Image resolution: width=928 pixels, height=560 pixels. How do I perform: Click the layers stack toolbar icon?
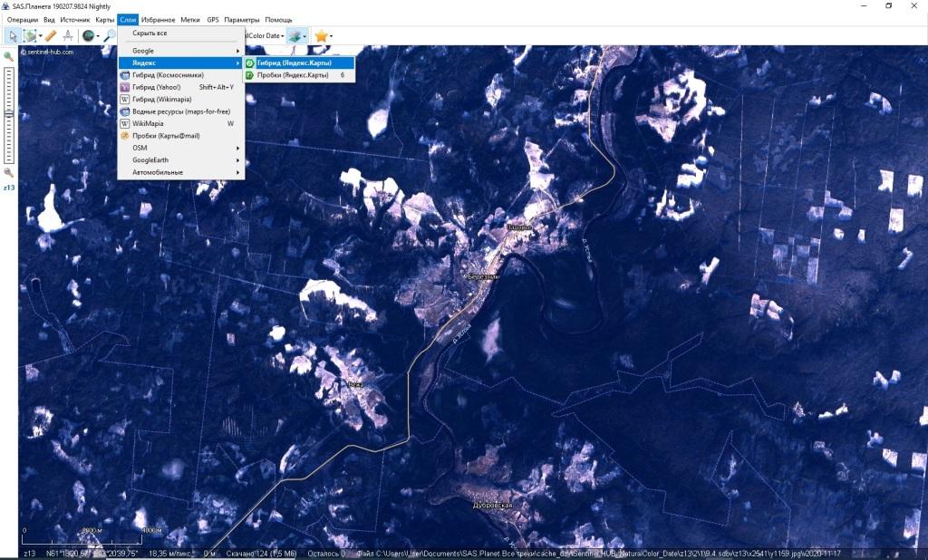point(295,35)
